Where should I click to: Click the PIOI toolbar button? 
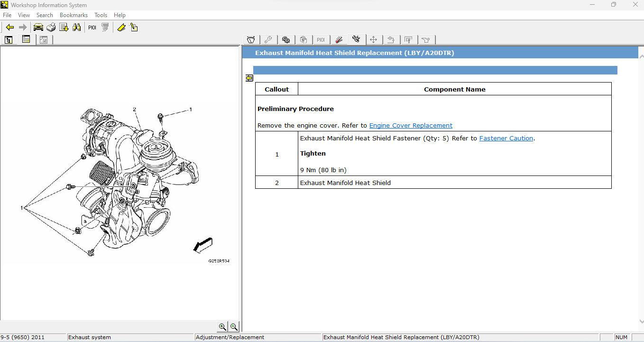pos(92,28)
